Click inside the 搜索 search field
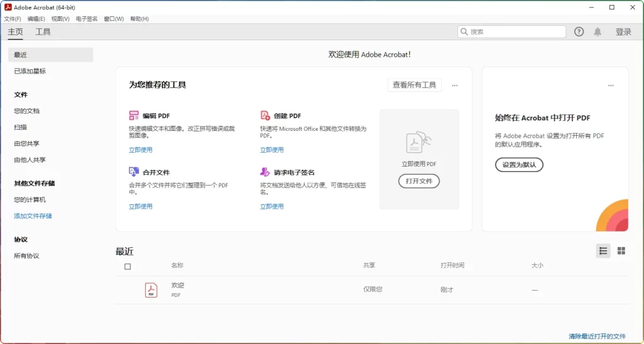 click(x=516, y=32)
